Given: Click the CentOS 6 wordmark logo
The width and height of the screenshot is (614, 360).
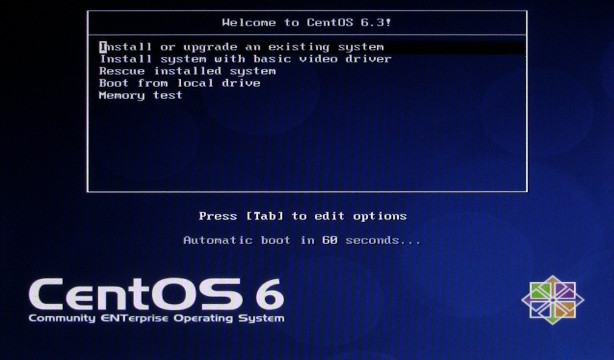Looking at the screenshot, I should tap(156, 294).
